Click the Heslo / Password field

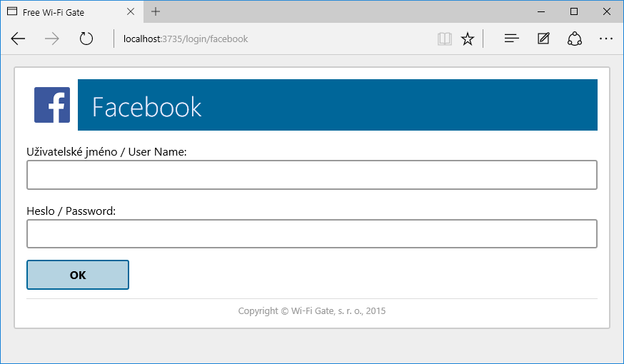(x=312, y=233)
